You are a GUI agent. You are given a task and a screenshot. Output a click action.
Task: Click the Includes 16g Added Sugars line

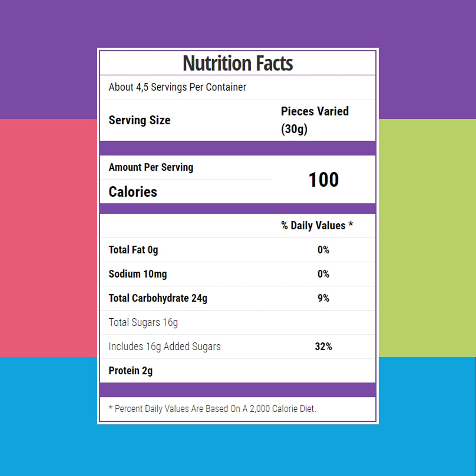click(x=164, y=347)
